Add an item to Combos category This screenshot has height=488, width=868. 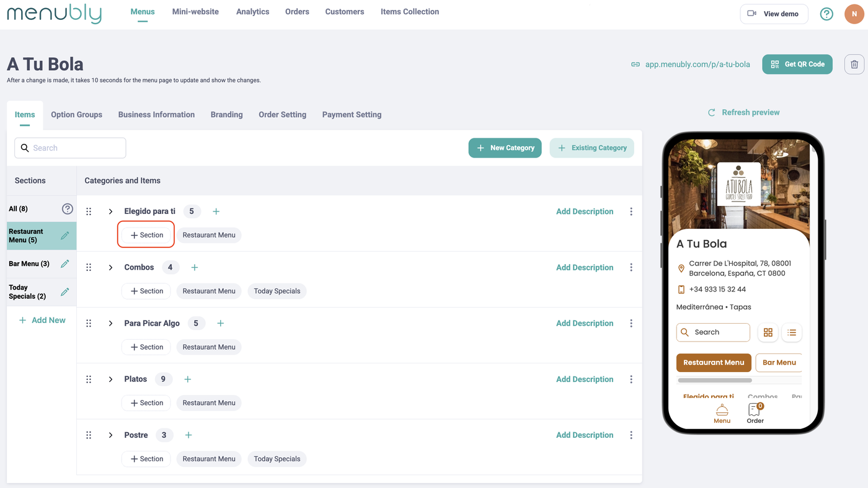tap(195, 267)
